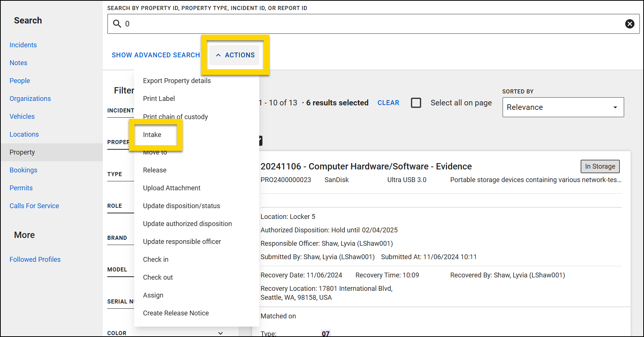This screenshot has height=337, width=644.
Task: Choose Print chain of custody action
Action: [175, 117]
